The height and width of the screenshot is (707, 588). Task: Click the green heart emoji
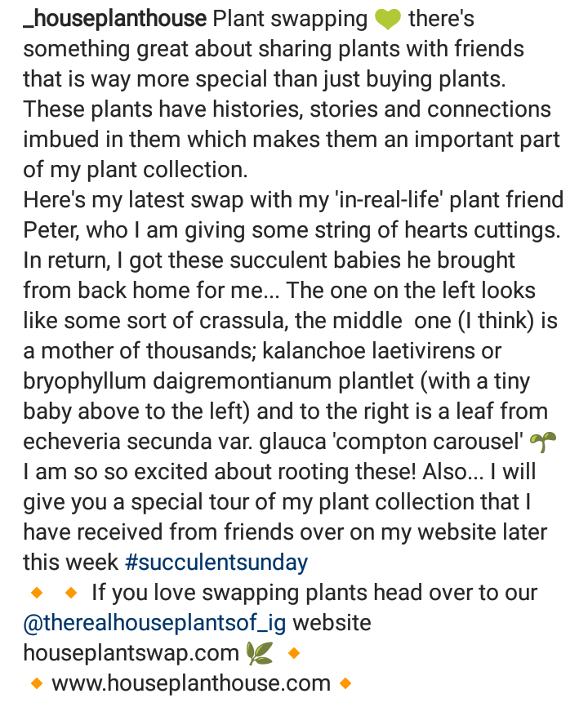click(388, 19)
